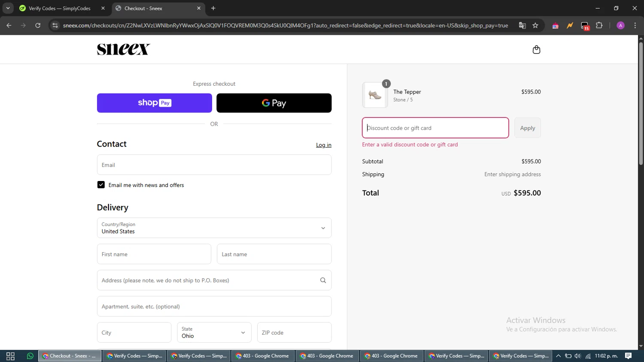Open the Chrome profile avatar
This screenshot has height=362, width=644.
(620, 25)
